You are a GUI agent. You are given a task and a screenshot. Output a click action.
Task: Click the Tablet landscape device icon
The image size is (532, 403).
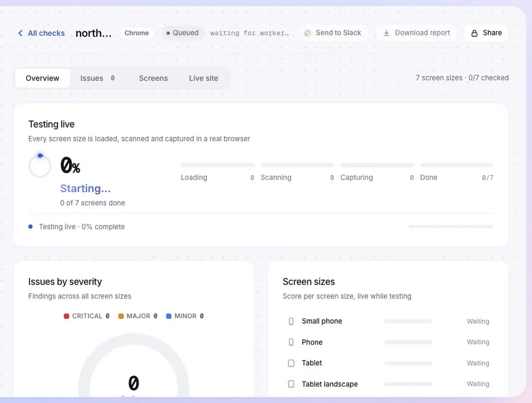coord(291,384)
